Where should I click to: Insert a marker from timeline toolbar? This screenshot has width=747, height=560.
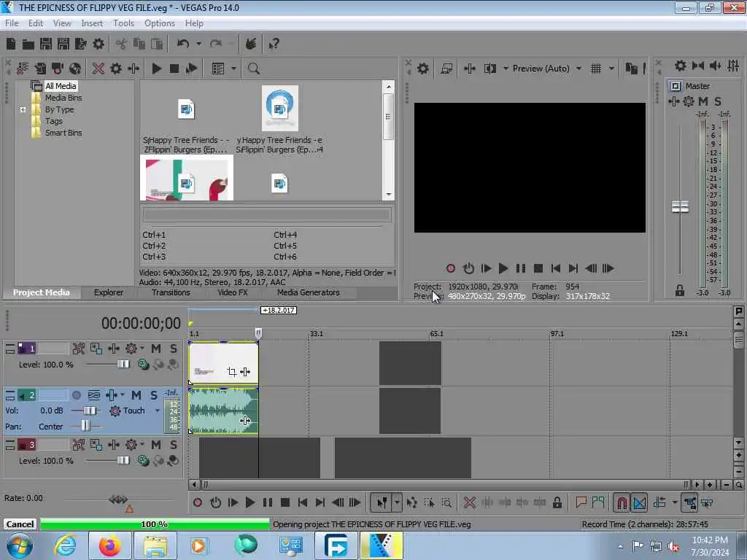[x=581, y=502]
